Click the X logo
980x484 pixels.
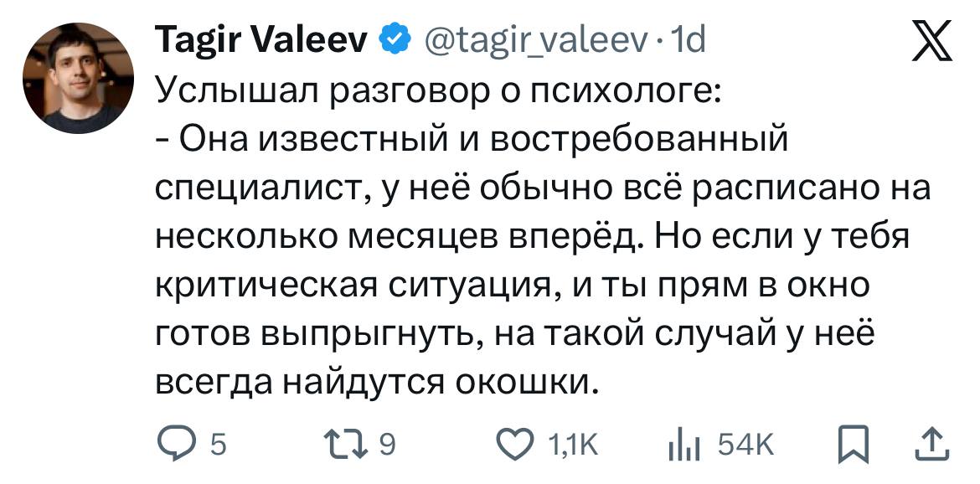[x=931, y=43]
